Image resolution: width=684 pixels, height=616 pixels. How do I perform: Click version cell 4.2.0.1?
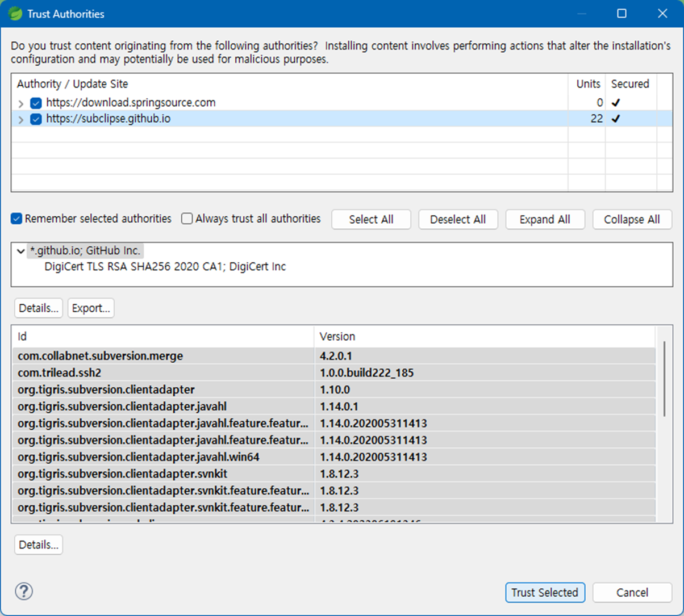336,356
